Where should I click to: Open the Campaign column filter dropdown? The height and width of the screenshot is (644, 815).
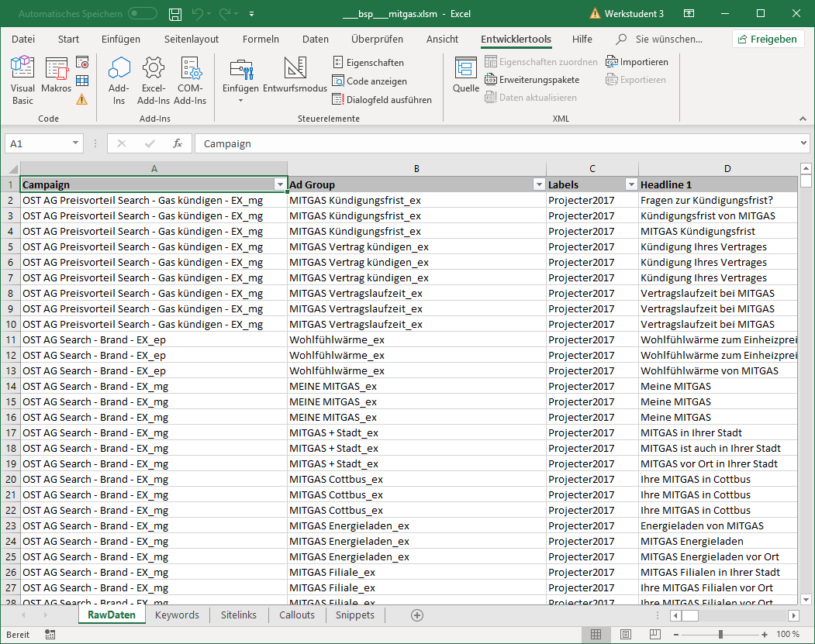pos(280,184)
